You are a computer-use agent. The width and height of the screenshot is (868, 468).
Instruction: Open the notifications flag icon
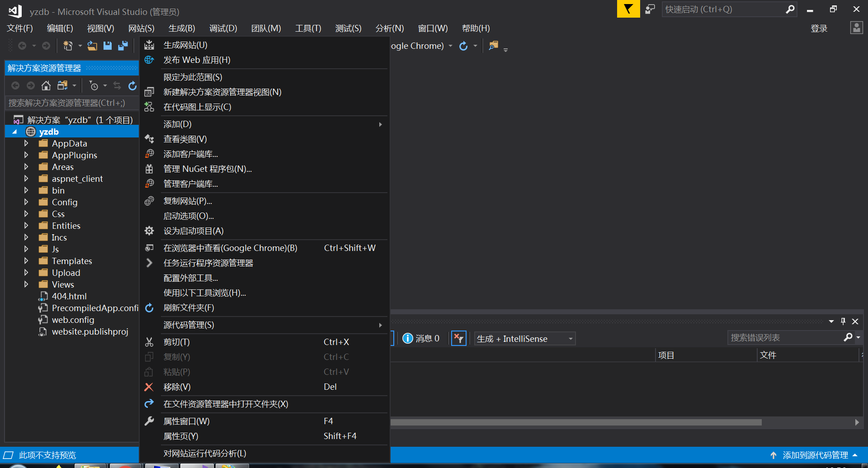(x=628, y=9)
